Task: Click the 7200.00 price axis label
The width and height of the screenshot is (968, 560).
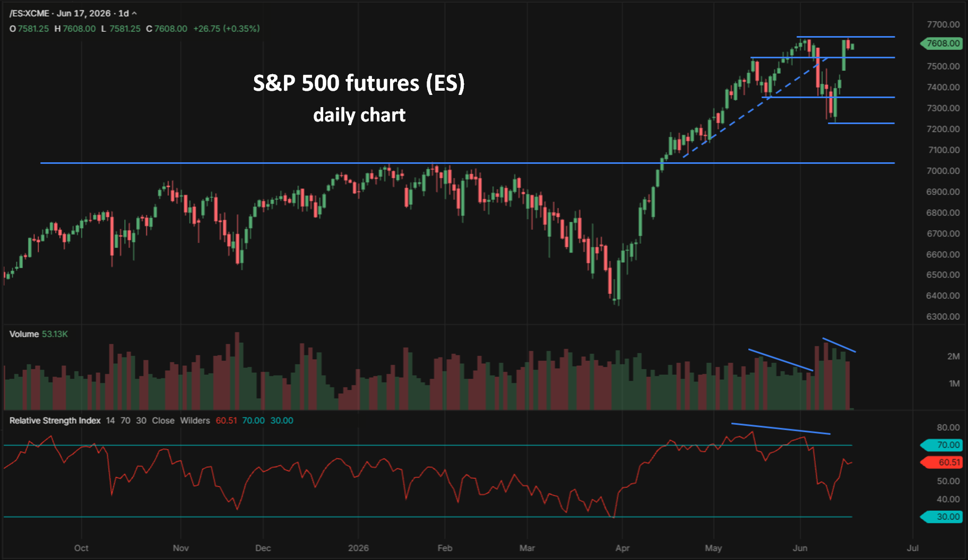Action: (943, 129)
